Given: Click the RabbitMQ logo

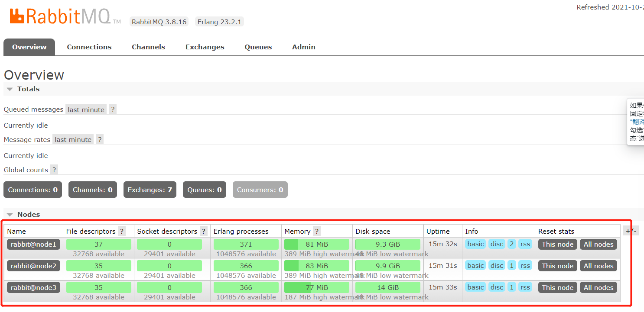Looking at the screenshot, I should [x=65, y=16].
